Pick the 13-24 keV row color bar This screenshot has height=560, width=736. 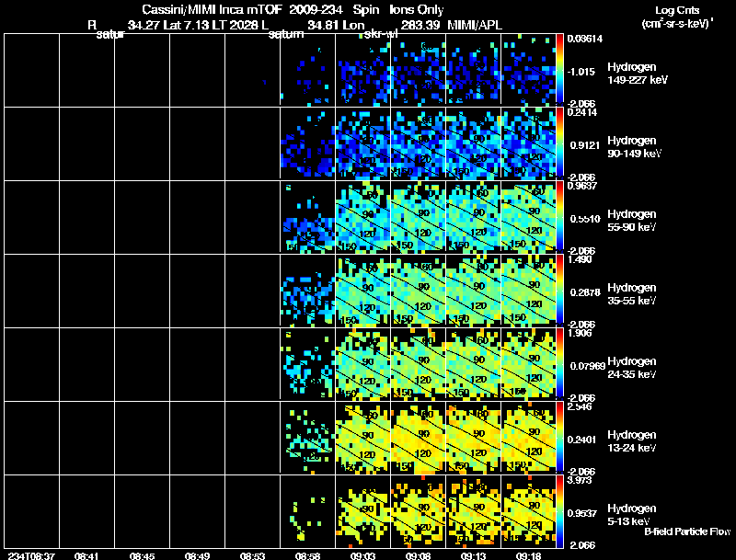click(559, 438)
